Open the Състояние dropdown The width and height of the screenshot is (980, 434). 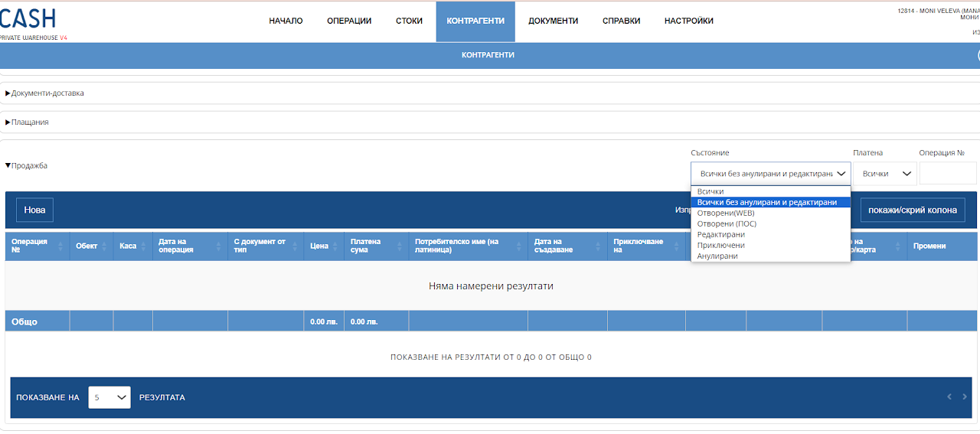point(770,174)
